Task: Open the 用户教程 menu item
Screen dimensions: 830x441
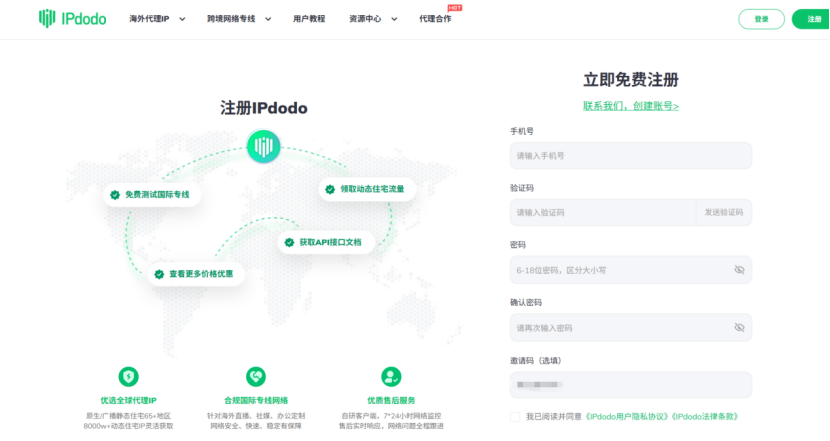Action: (310, 19)
